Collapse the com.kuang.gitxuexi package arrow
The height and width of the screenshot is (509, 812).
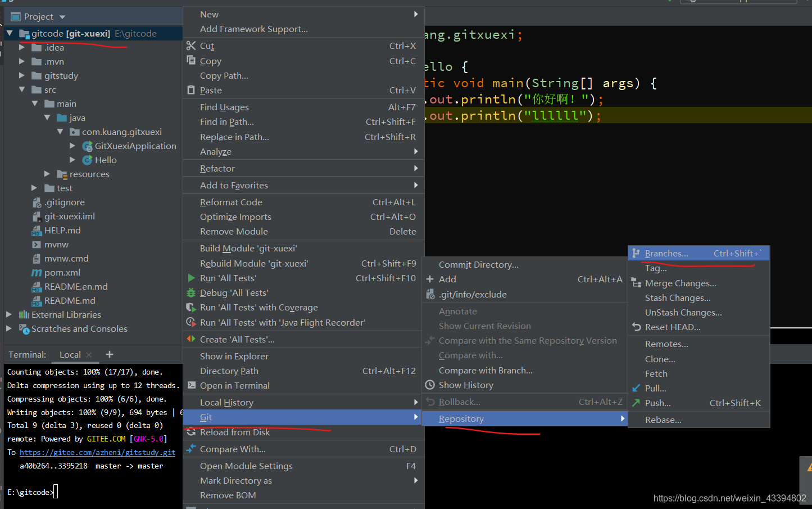click(60, 132)
